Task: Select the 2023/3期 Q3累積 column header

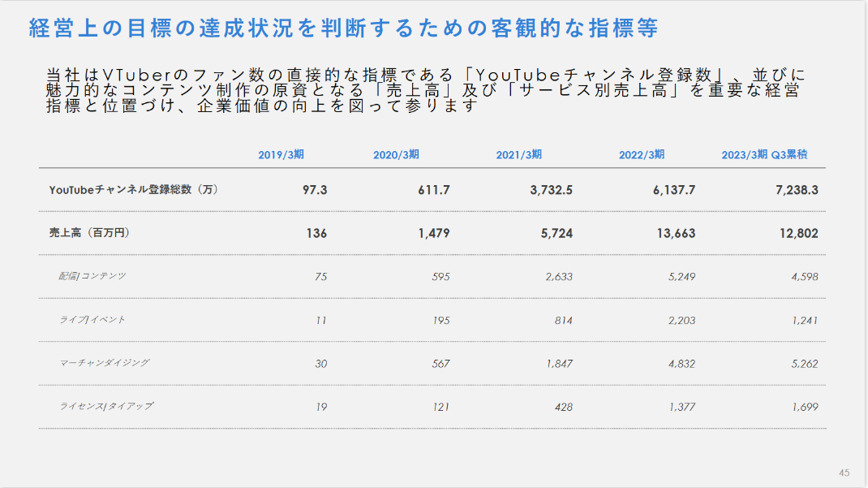Action: [764, 154]
